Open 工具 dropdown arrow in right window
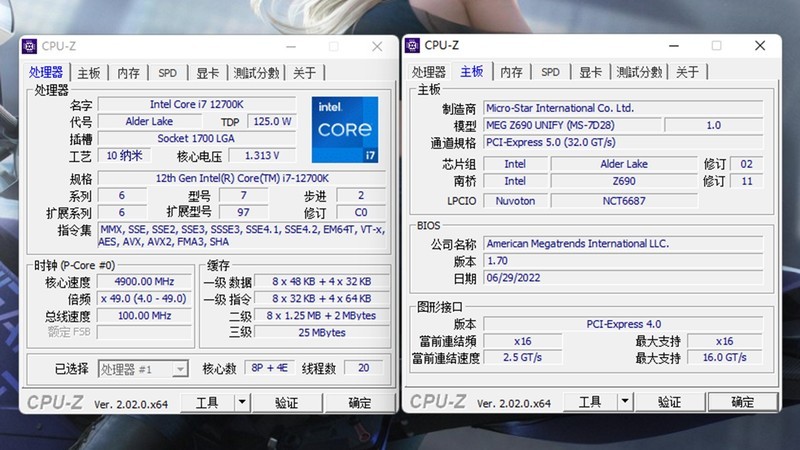Image resolution: width=800 pixels, height=450 pixels. [625, 402]
